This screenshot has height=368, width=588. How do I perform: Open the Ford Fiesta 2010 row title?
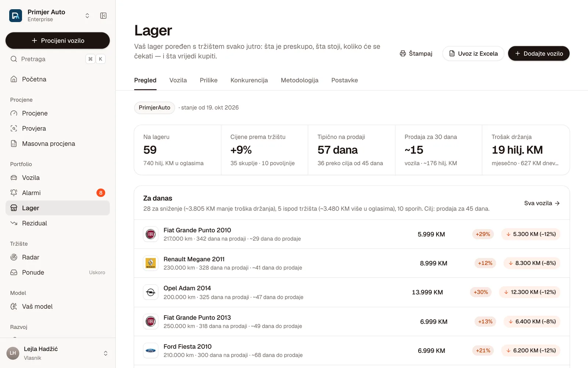point(188,347)
